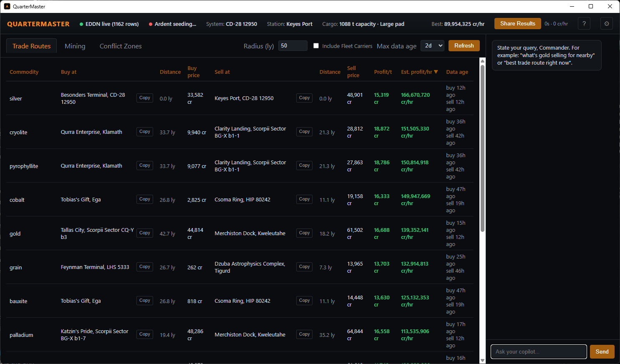The image size is (620, 364).
Task: Click the Best 89,954,325 cr/hr readout
Action: pyautogui.click(x=458, y=24)
